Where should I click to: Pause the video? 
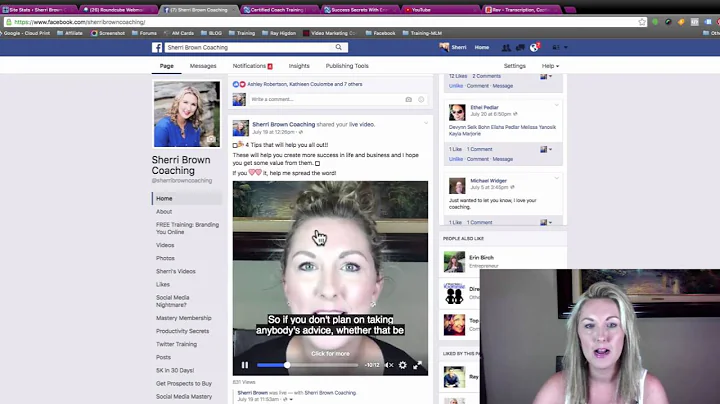(245, 365)
